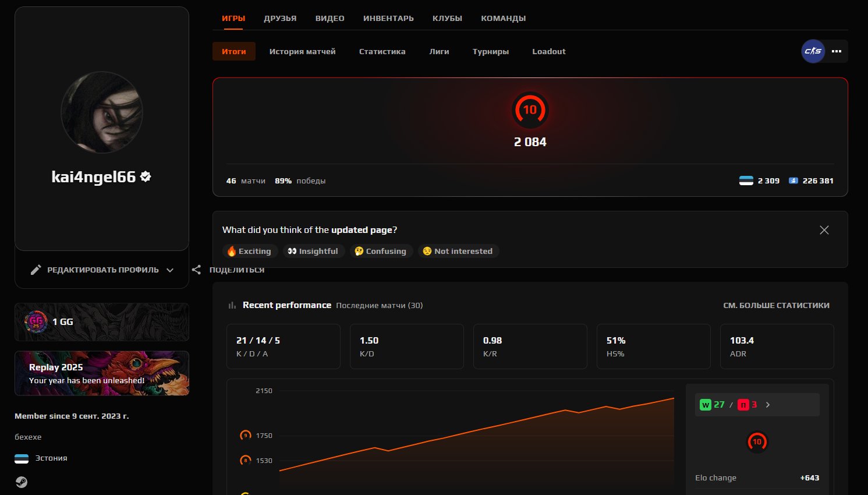Click the level 10 circular progress gauge

point(757,441)
